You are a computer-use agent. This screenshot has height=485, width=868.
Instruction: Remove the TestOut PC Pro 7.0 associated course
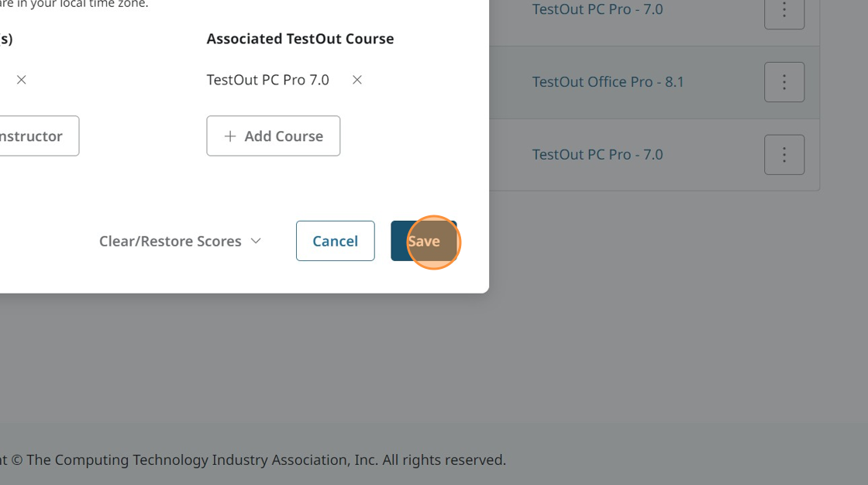[x=357, y=80]
